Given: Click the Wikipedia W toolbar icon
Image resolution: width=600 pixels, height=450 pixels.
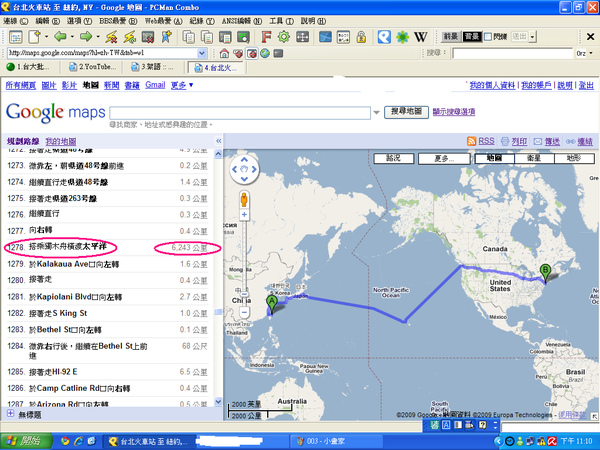Looking at the screenshot, I should pos(421,37).
